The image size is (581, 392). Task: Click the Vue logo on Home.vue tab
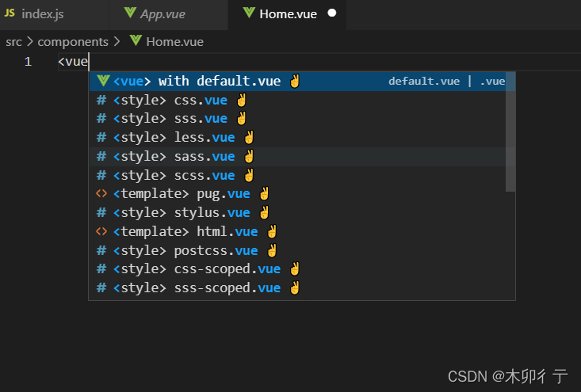pos(249,13)
